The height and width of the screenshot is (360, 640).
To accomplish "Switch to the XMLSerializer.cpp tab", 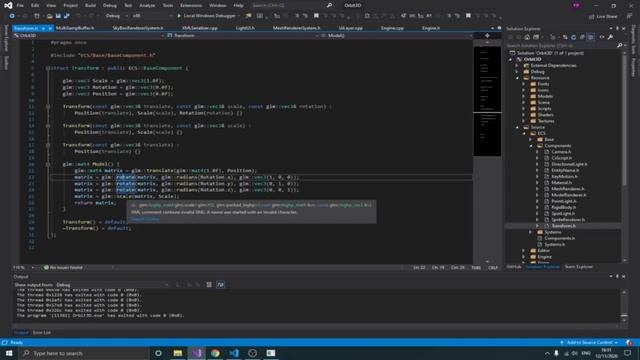I will tap(200, 28).
